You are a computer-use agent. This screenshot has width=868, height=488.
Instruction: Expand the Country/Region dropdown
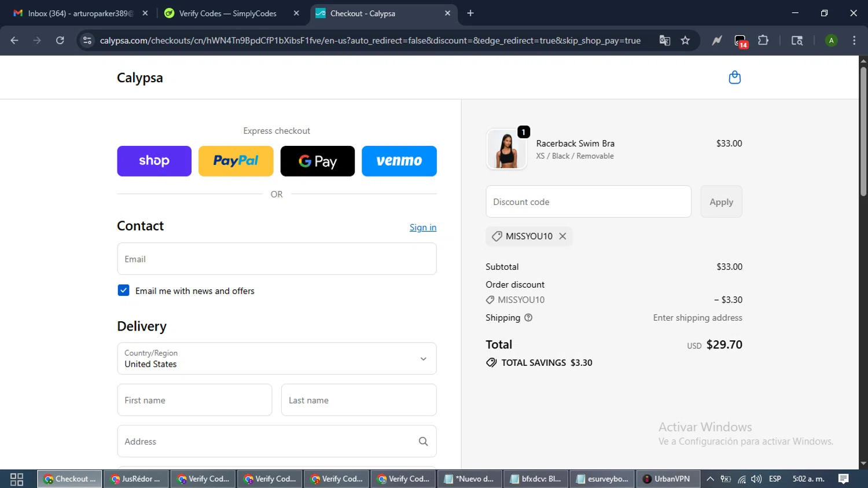[277, 359]
